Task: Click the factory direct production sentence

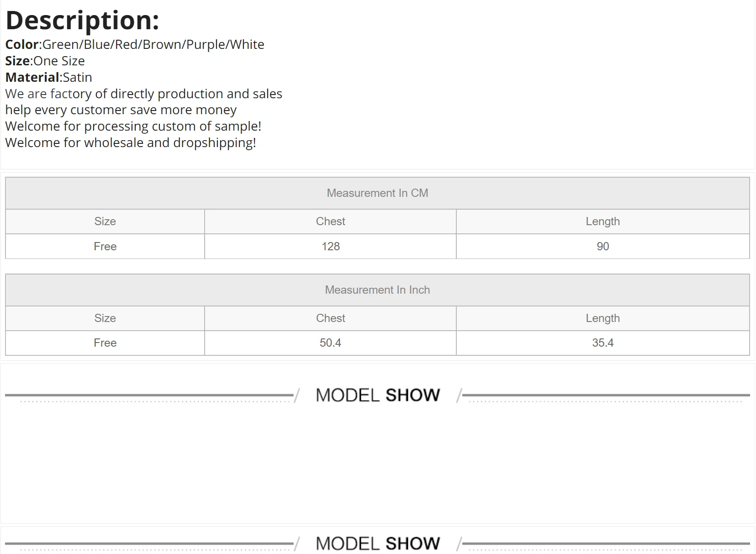Action: tap(144, 94)
